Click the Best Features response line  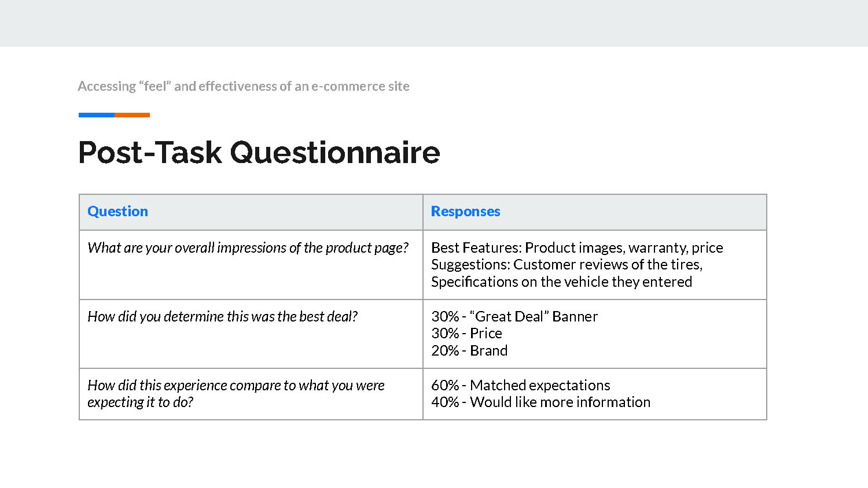point(577,247)
